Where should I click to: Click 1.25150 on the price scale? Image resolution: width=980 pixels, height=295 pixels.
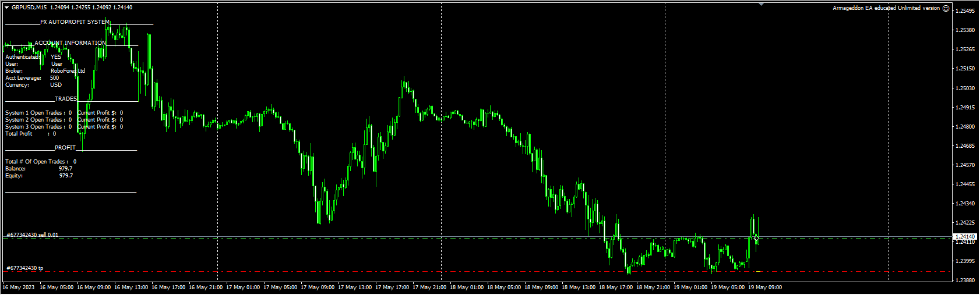[x=965, y=69]
